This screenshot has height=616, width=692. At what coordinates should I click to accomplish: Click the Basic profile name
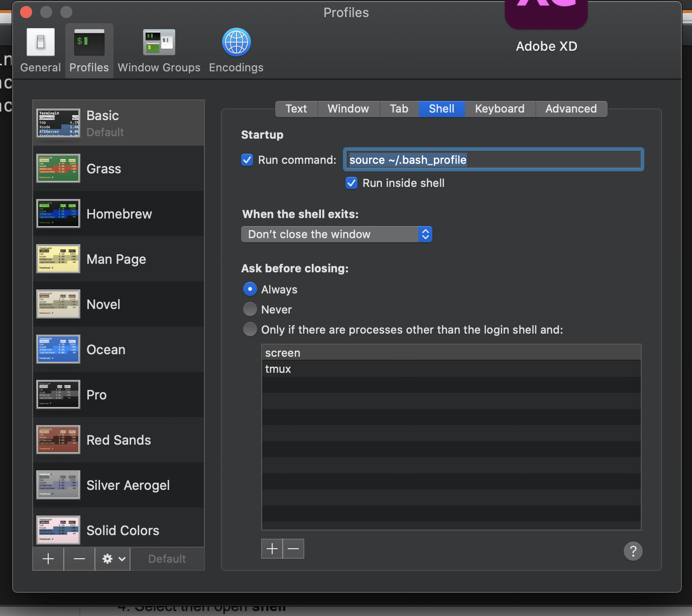[102, 116]
